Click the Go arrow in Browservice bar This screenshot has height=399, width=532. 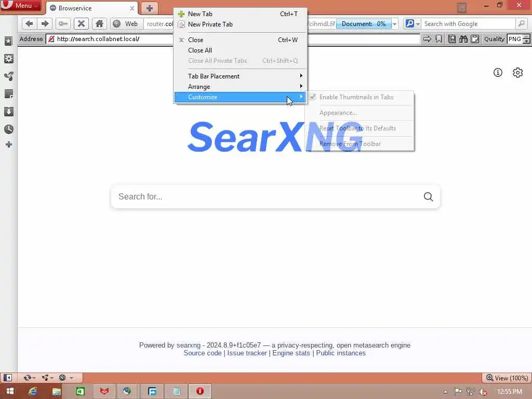pyautogui.click(x=427, y=39)
